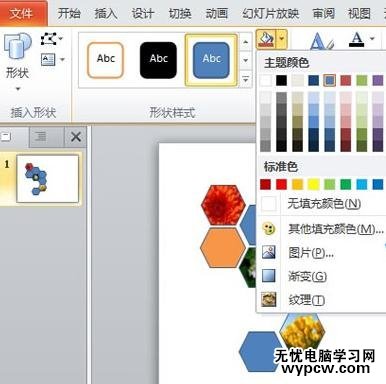Choose dark red standard color

[x=266, y=184]
